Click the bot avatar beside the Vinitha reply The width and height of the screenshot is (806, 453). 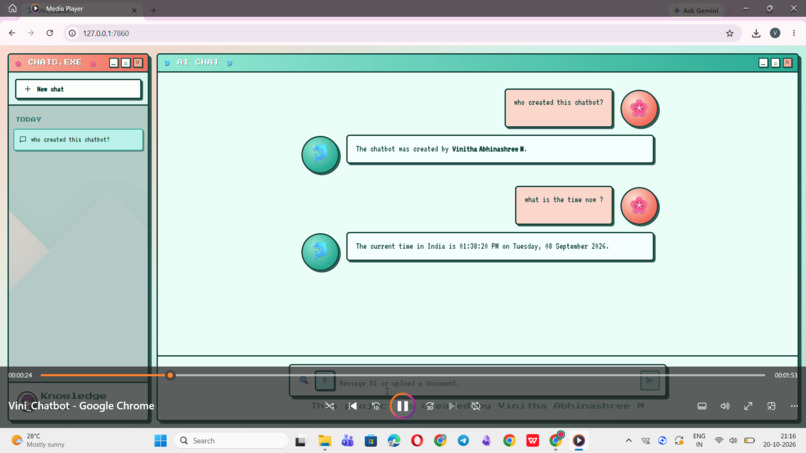[x=320, y=155]
